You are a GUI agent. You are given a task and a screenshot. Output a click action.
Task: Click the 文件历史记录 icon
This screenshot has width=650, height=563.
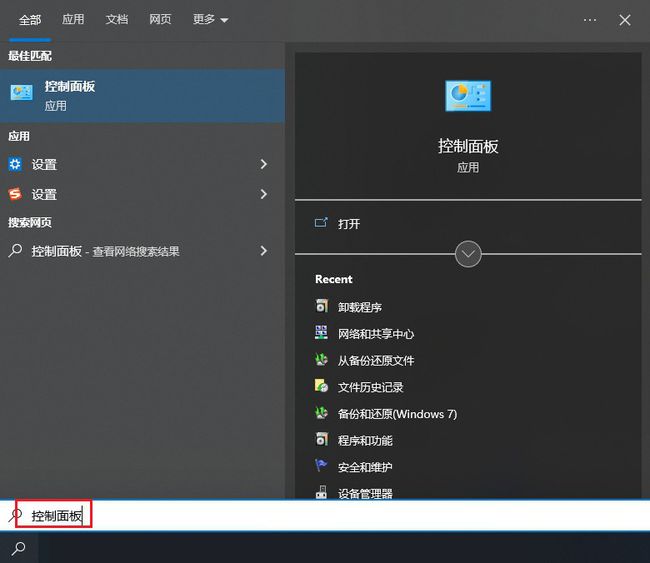[321, 386]
